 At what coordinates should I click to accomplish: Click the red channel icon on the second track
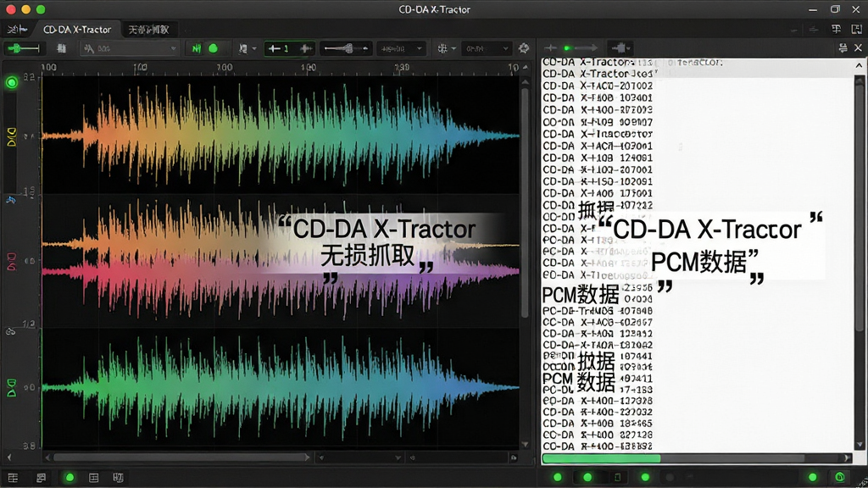pyautogui.click(x=11, y=261)
